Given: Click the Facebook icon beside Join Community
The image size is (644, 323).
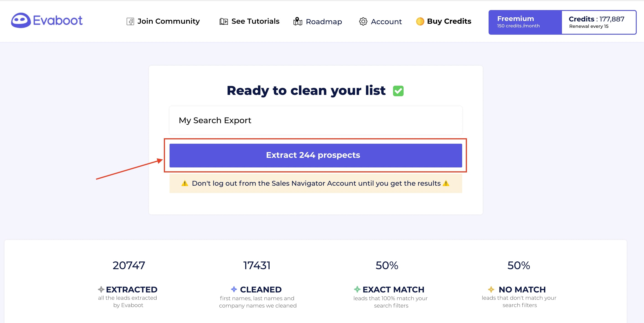Looking at the screenshot, I should 130,21.
